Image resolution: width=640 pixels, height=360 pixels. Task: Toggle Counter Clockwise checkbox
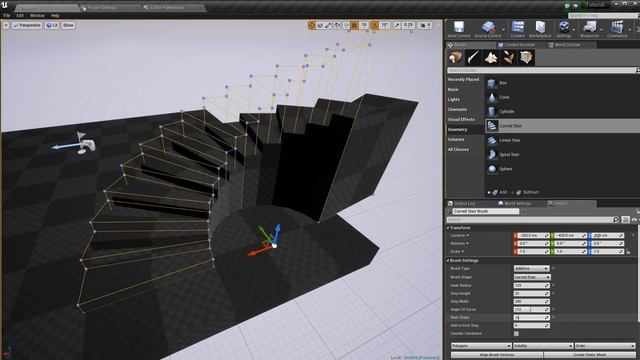516,333
